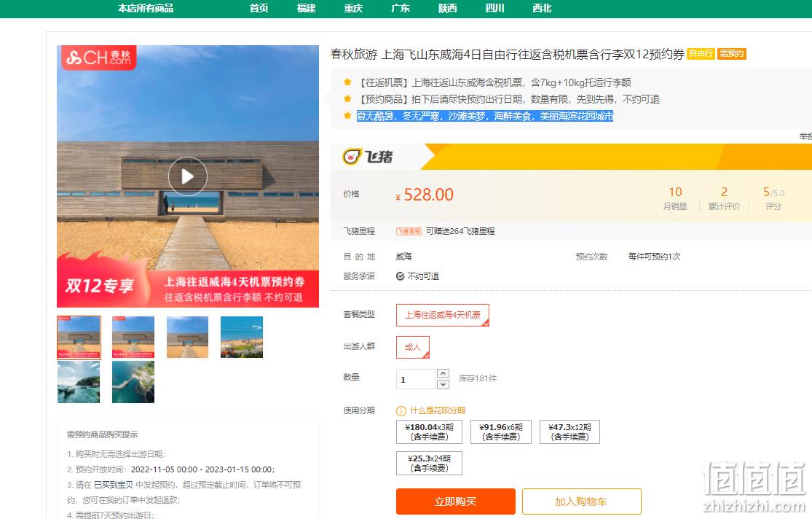Screen dimensions: 812x519
Task: Open the 什么是花呗分期 info icon
Action: coord(401,410)
